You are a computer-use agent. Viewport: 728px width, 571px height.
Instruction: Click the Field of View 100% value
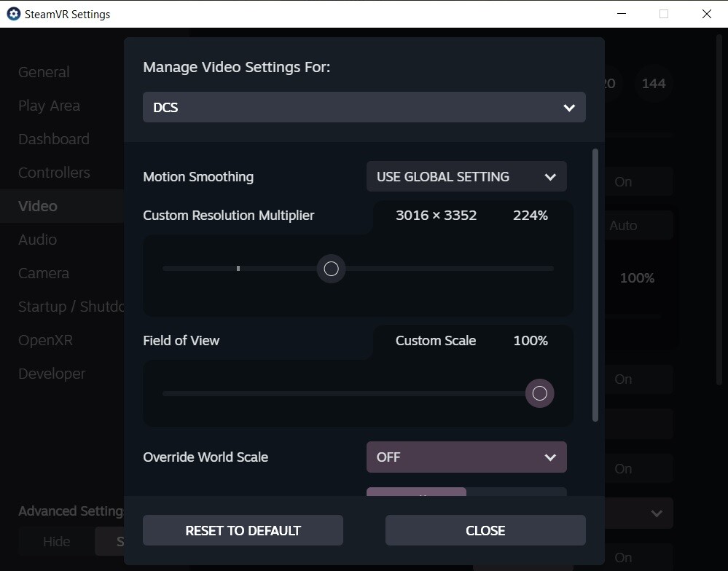pyautogui.click(x=531, y=340)
